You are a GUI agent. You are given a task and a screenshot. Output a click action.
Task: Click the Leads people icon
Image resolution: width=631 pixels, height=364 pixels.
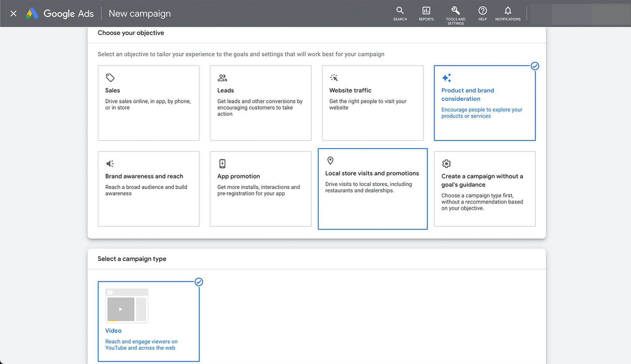coord(222,78)
